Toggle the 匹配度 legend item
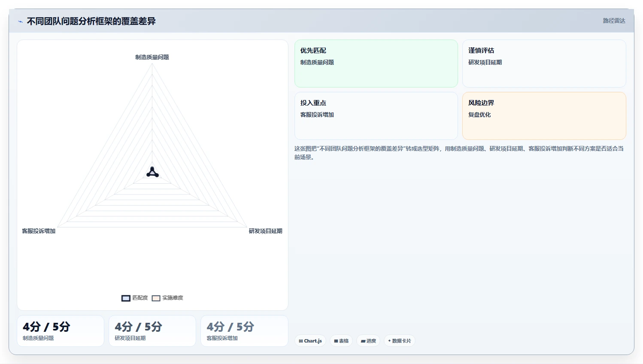 [135, 298]
